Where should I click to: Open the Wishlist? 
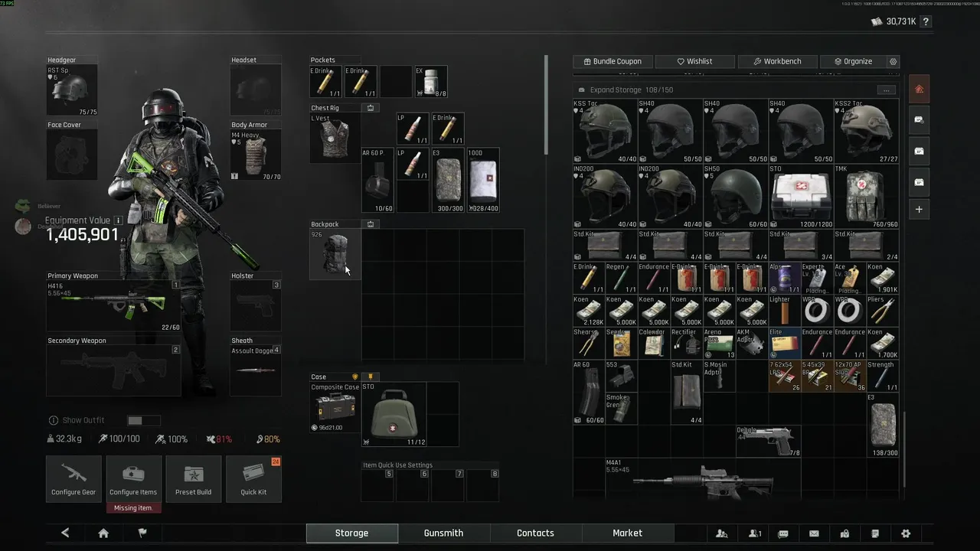694,61
